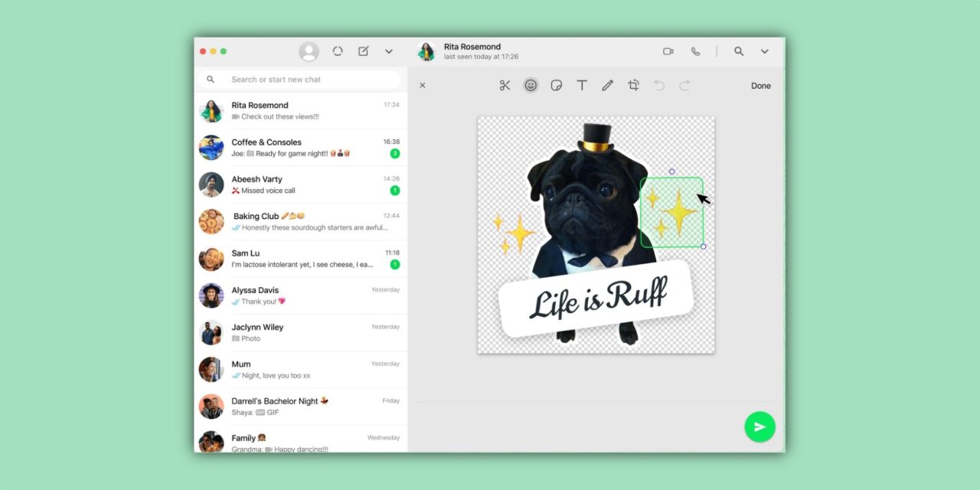
Task: Close the sticker editor
Action: pyautogui.click(x=423, y=86)
